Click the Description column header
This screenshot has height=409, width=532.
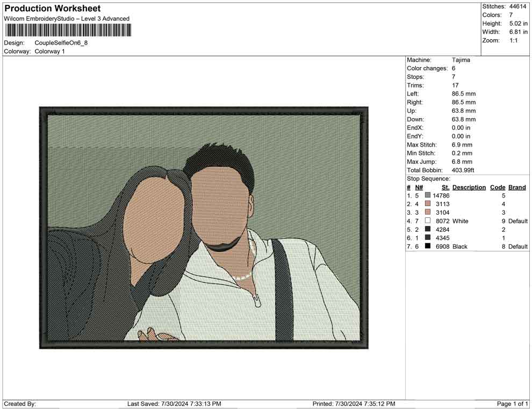point(469,187)
